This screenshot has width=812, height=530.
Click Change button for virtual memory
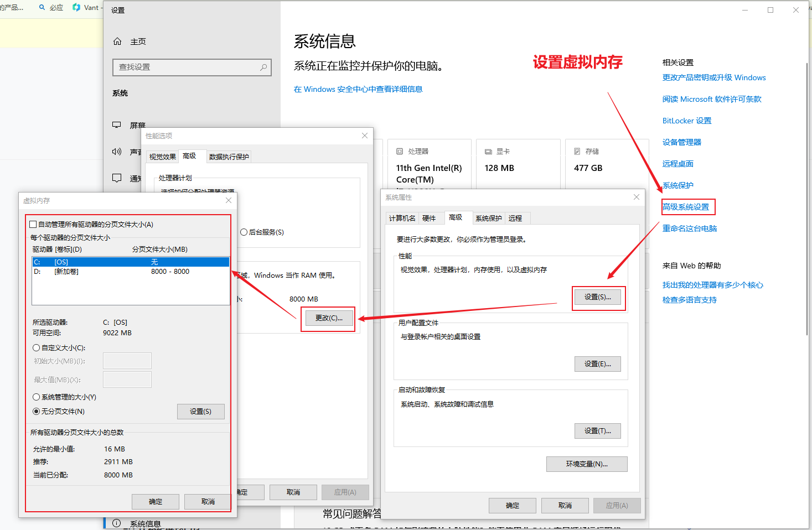tap(329, 318)
